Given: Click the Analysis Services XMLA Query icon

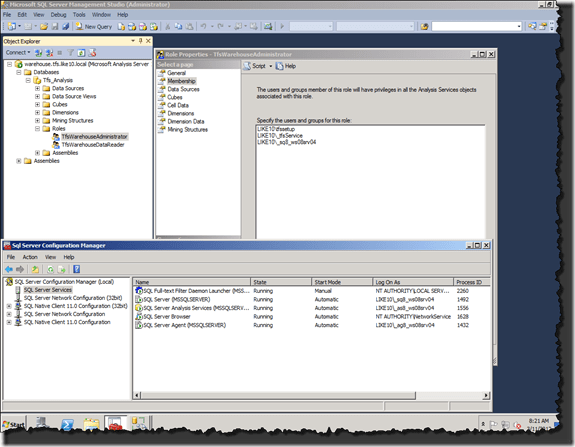Looking at the screenshot, I should (x=154, y=26).
